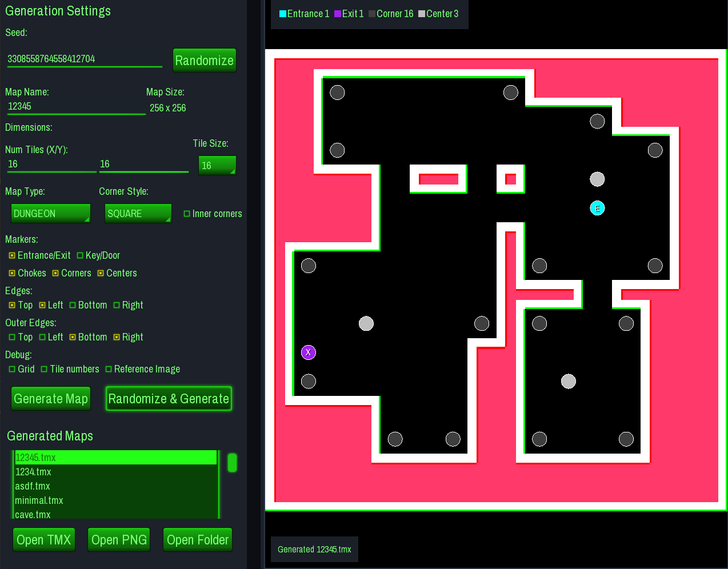Click the light gray Center legend swatch
728x569 pixels.
tap(422, 14)
